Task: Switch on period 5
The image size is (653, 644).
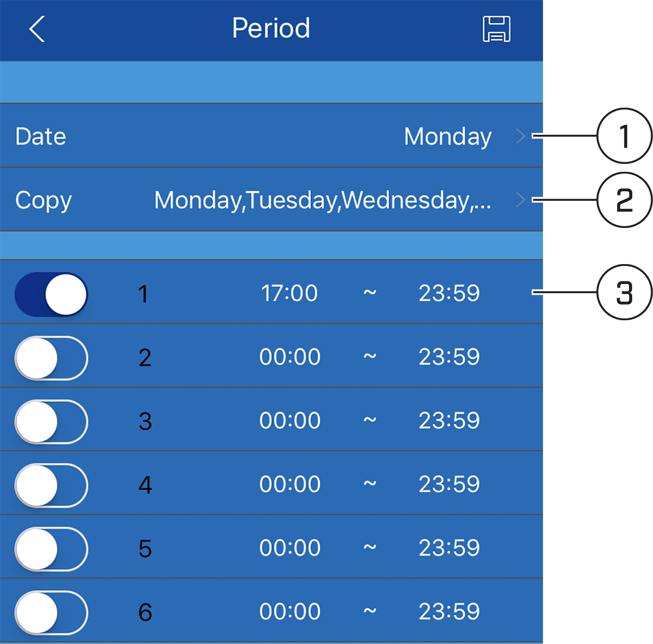Action: [51, 549]
